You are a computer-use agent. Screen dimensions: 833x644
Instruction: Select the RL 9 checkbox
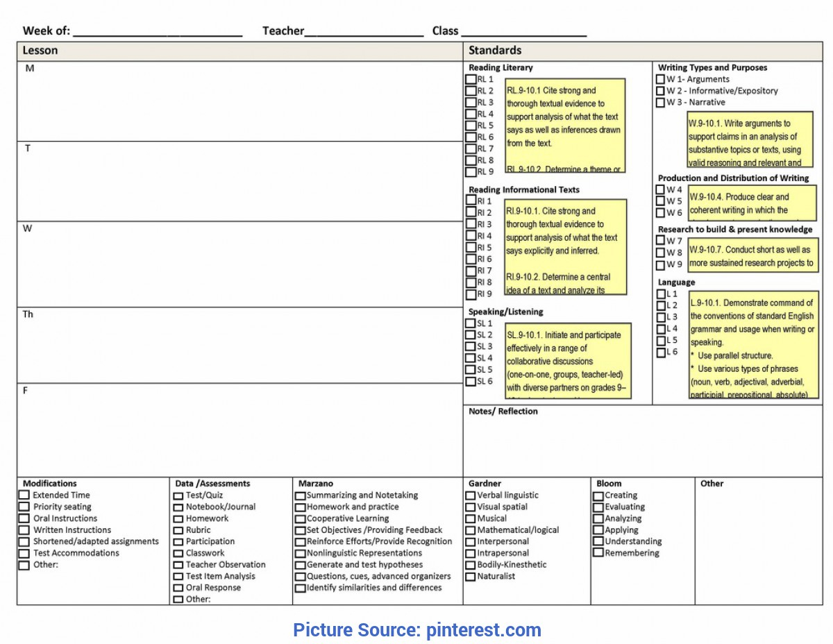(471, 172)
